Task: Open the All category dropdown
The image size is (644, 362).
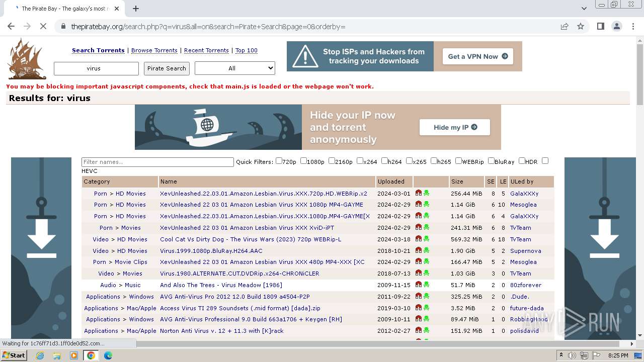Action: [235, 68]
